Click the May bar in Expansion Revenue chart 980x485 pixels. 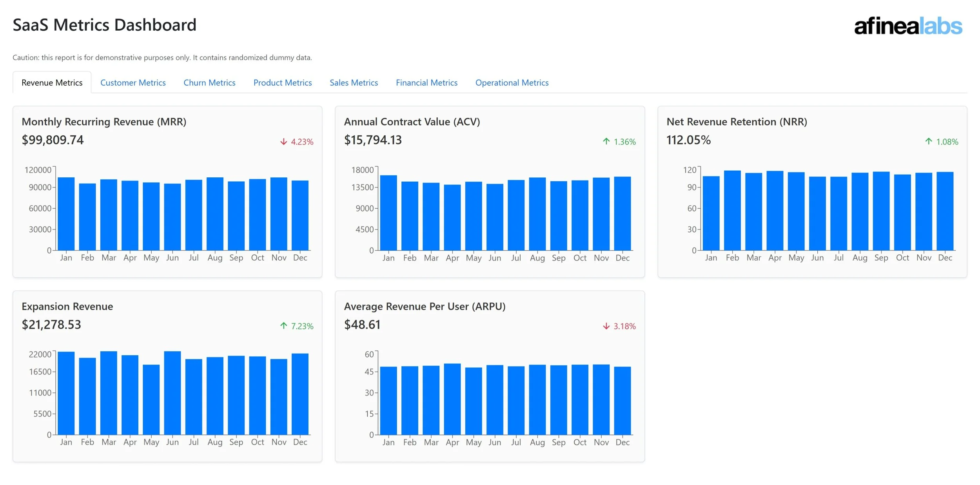coord(151,399)
